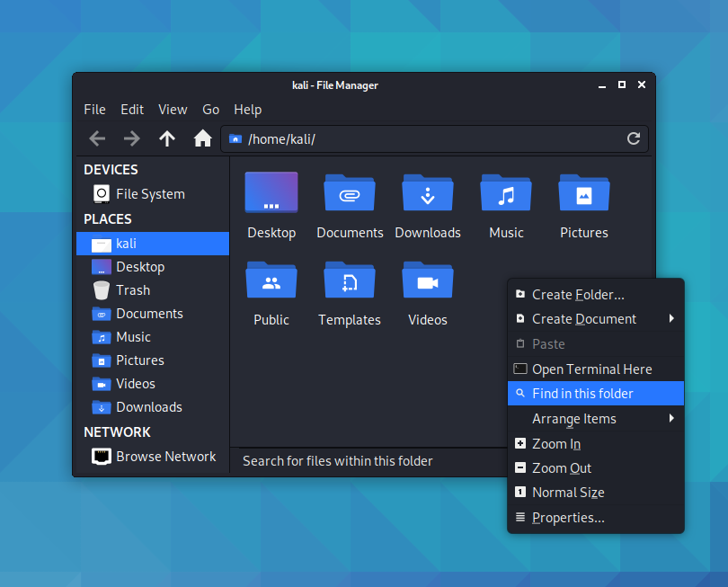Select Pictures in the Places sidebar
This screenshot has height=587, width=728.
coord(153,360)
